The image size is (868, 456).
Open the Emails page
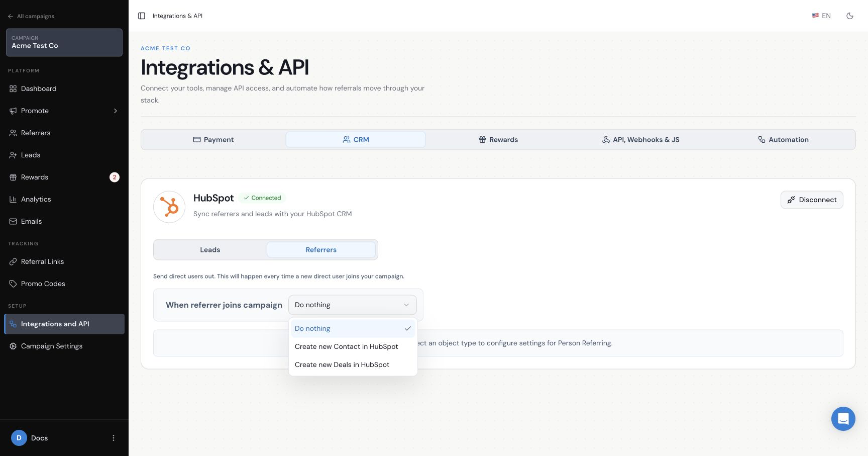[x=64, y=221]
